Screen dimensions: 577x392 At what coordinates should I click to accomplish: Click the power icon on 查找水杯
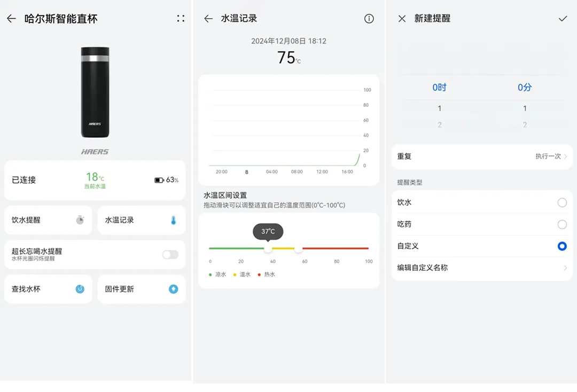coord(80,289)
